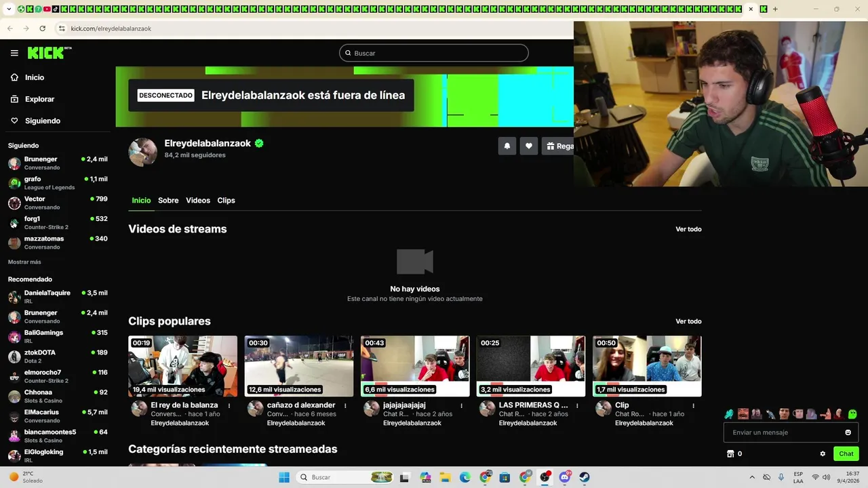Insert the teal bird emote
Screen dimensions: 868x488
pyautogui.click(x=729, y=414)
